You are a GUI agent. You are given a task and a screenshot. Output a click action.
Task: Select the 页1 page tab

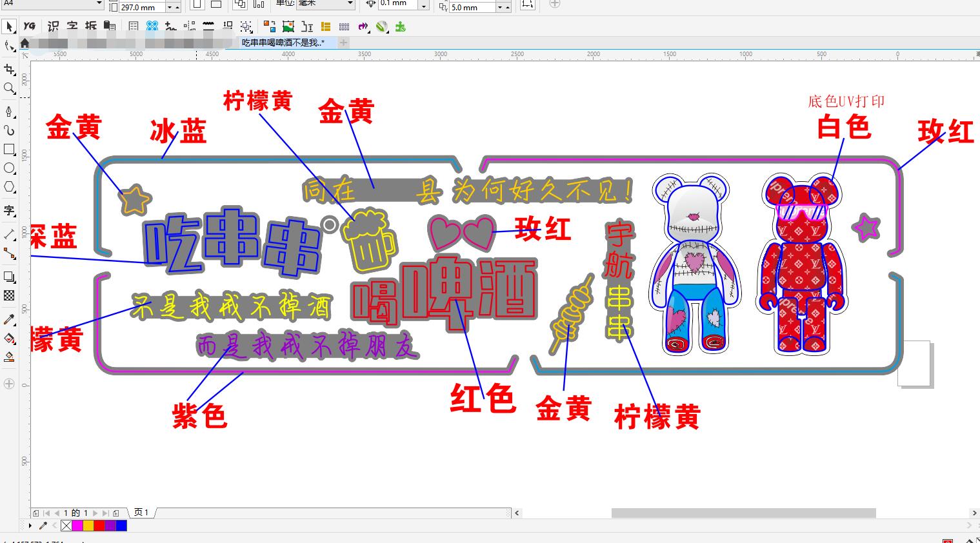141,513
